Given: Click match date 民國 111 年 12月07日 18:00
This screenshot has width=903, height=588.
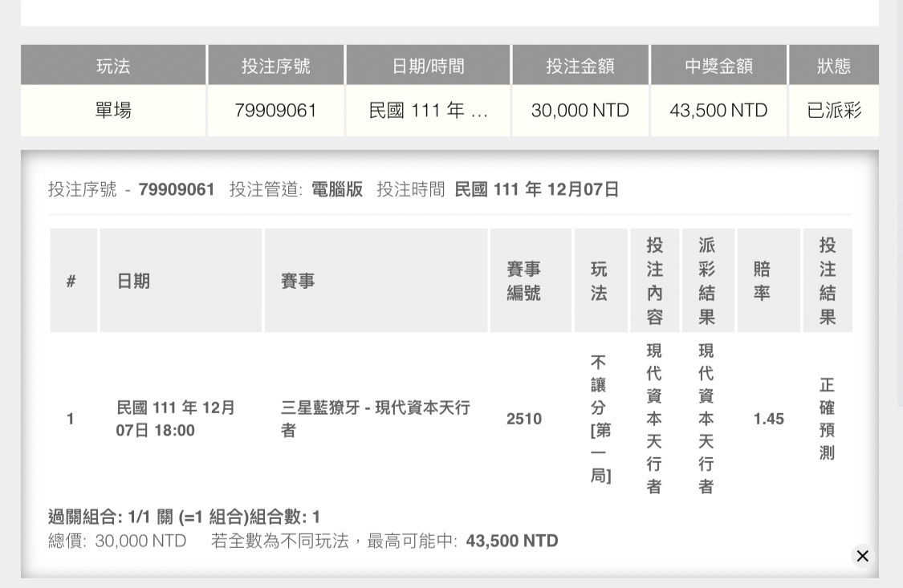Looking at the screenshot, I should 176,419.
